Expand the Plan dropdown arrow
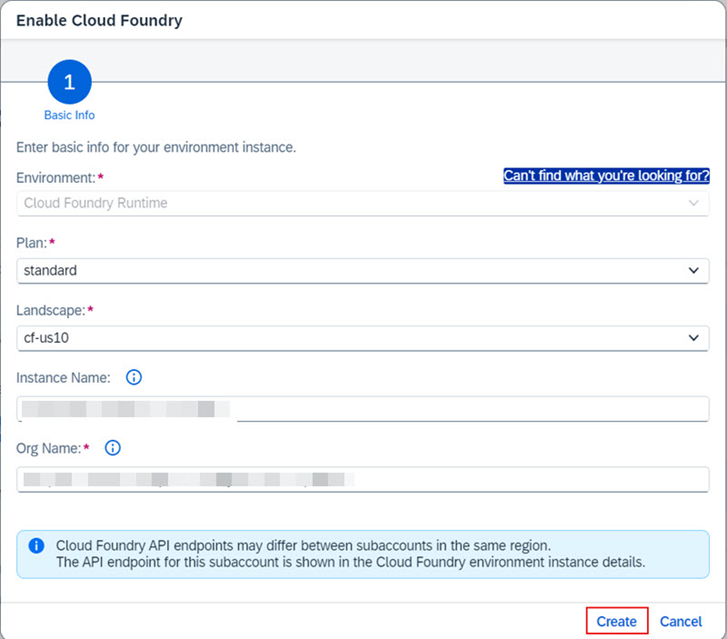 pos(694,270)
